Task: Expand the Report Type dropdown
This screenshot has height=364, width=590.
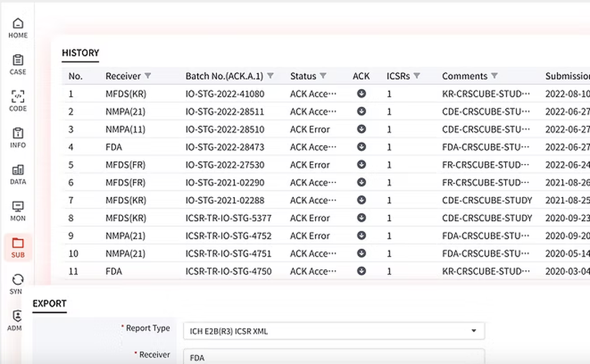Action: pos(473,331)
